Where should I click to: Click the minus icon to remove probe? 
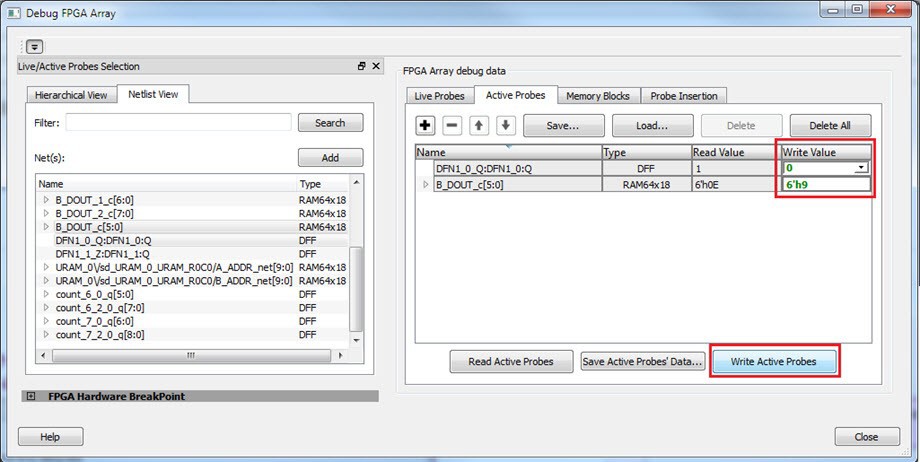(452, 126)
